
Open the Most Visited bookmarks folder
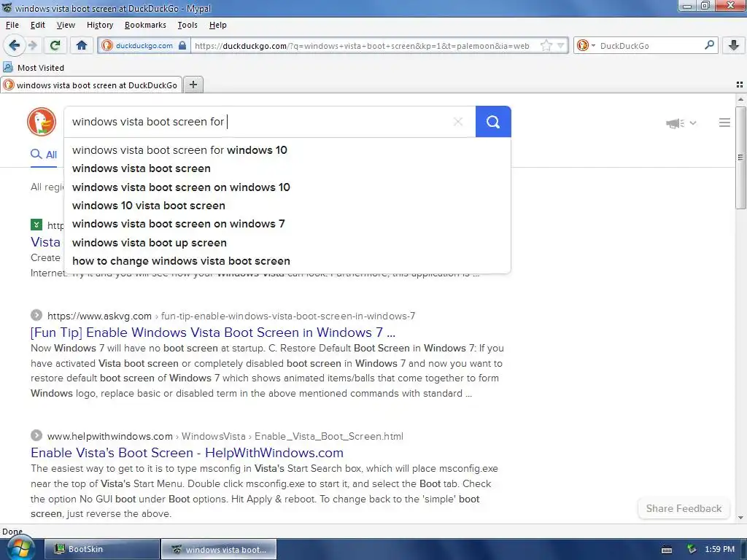(x=34, y=68)
